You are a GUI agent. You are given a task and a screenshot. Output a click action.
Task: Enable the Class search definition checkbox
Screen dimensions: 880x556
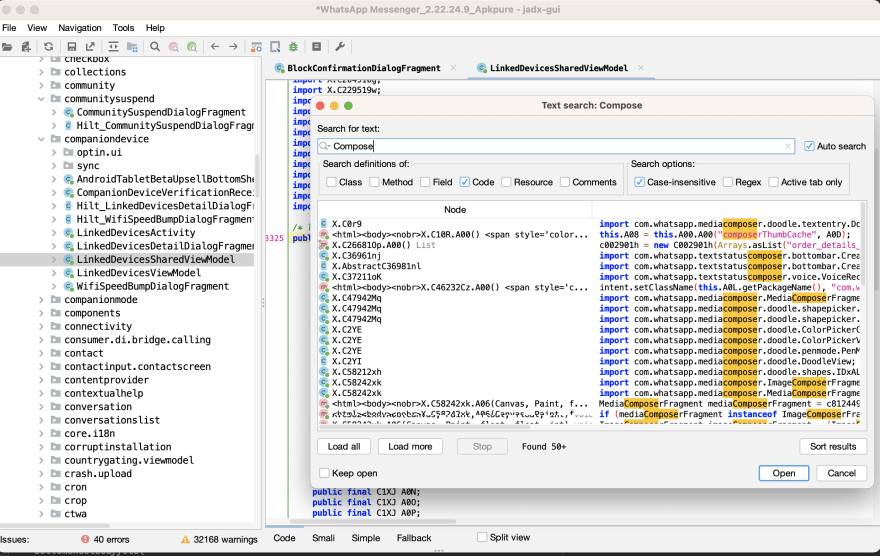pos(331,182)
